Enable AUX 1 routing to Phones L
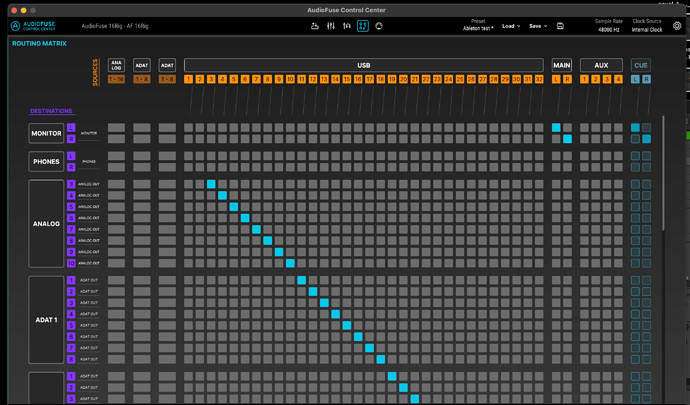The height and width of the screenshot is (405, 690). pyautogui.click(x=584, y=156)
